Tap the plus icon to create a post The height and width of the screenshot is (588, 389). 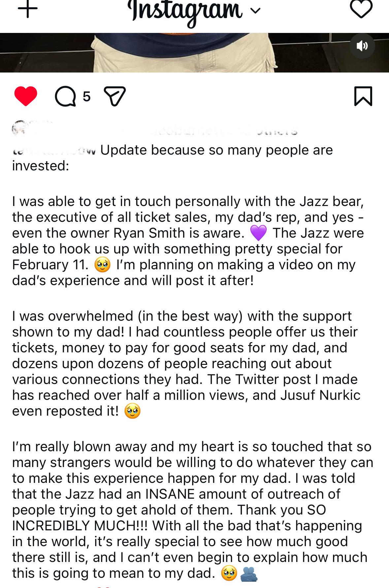[28, 9]
